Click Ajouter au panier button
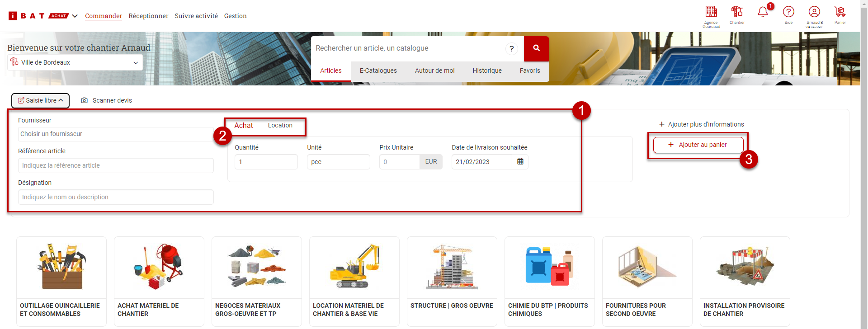Screen dimensions: 868x329 [698, 145]
